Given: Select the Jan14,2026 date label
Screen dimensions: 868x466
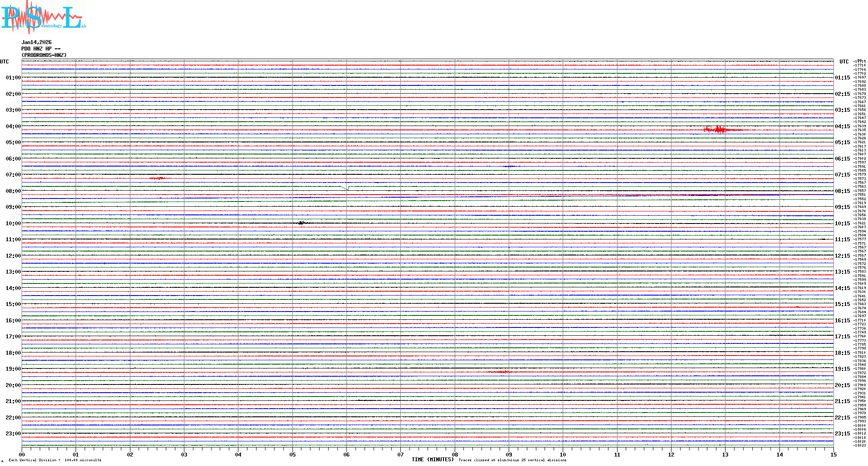Looking at the screenshot, I should [37, 42].
